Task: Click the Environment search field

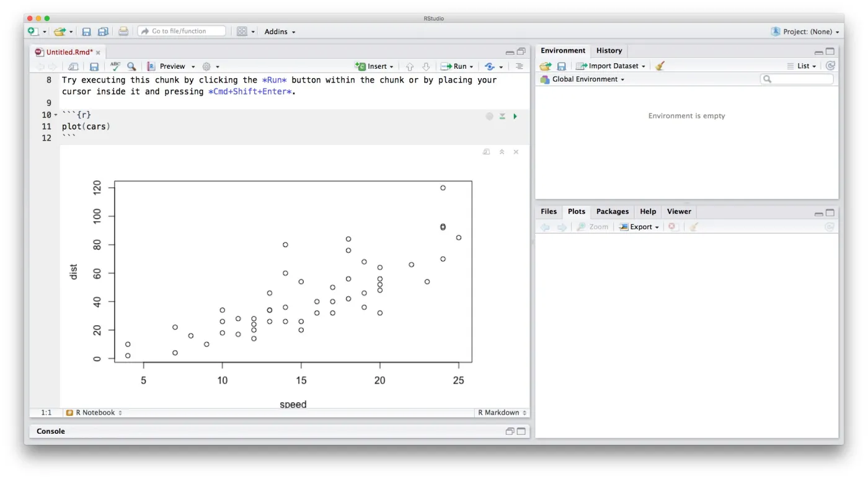Action: pos(797,79)
